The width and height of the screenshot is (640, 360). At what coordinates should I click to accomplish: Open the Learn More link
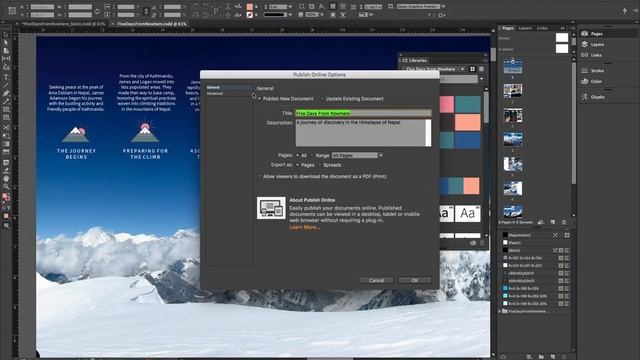(x=304, y=227)
